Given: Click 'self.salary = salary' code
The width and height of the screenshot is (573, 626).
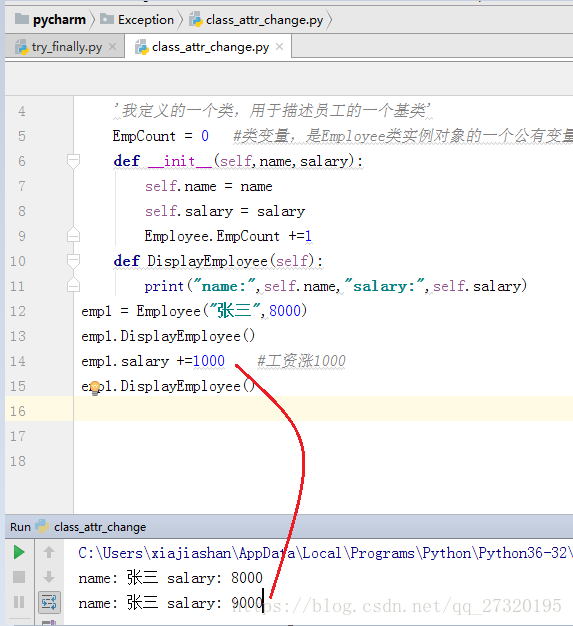Looking at the screenshot, I should 225,211.
